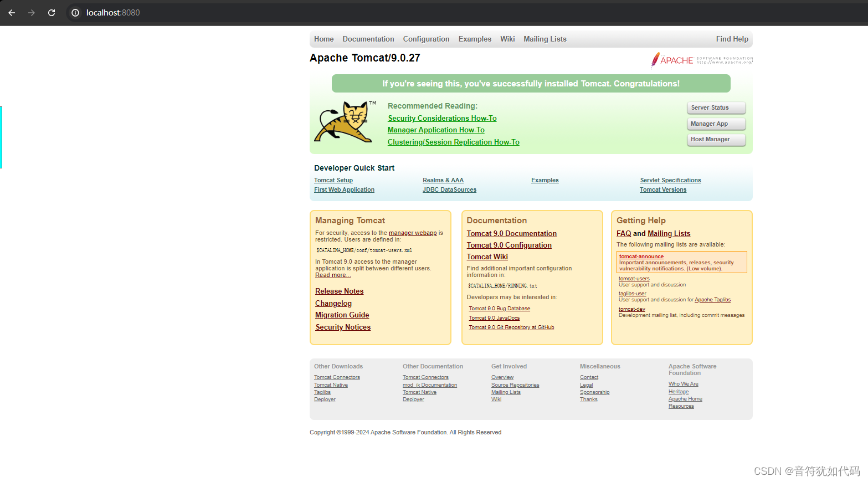868x482 pixels.
Task: Open Find Help in top navigation
Action: click(732, 39)
